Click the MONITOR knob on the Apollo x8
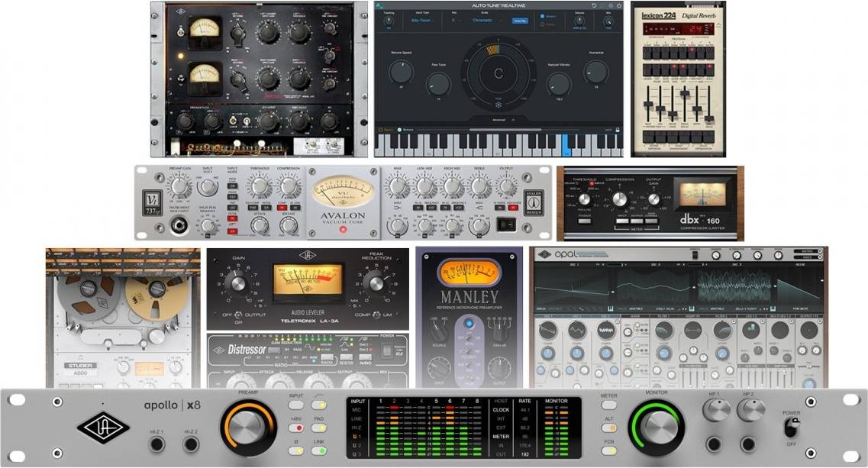 [x=656, y=428]
